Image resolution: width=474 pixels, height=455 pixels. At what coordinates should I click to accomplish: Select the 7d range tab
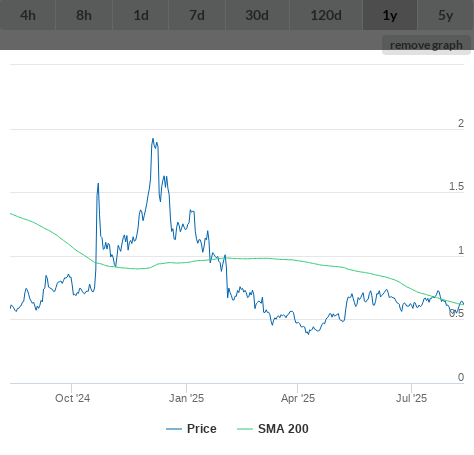(x=197, y=15)
